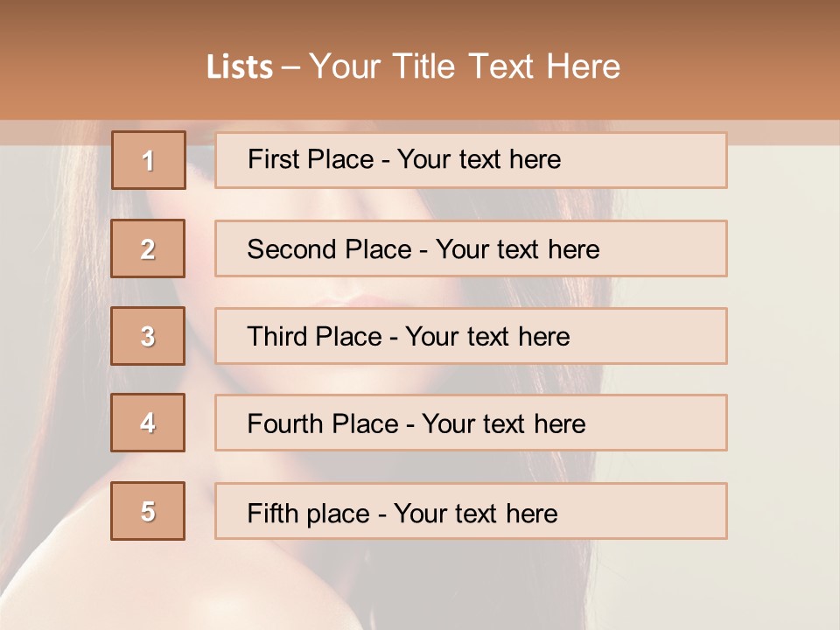The width and height of the screenshot is (840, 630).
Task: Click the number 5 box
Action: point(148,511)
